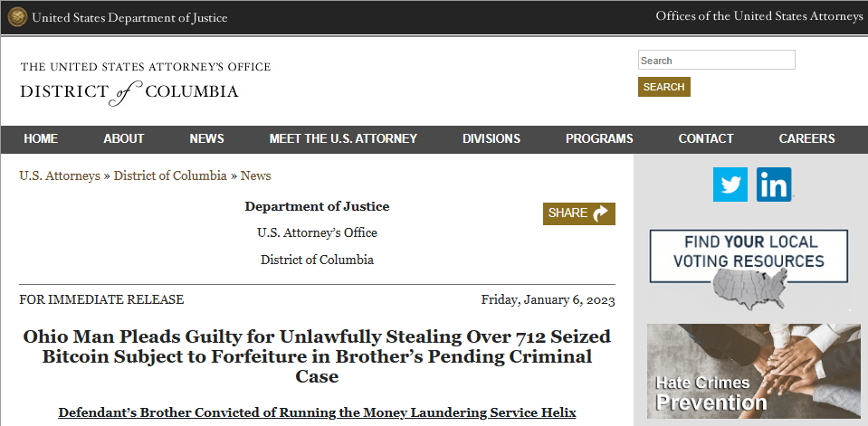Open the Twitter icon link
Screen dimensions: 868x426
730,185
